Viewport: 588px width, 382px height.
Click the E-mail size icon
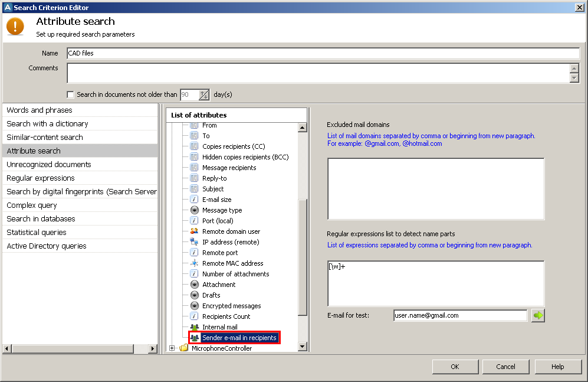click(194, 200)
